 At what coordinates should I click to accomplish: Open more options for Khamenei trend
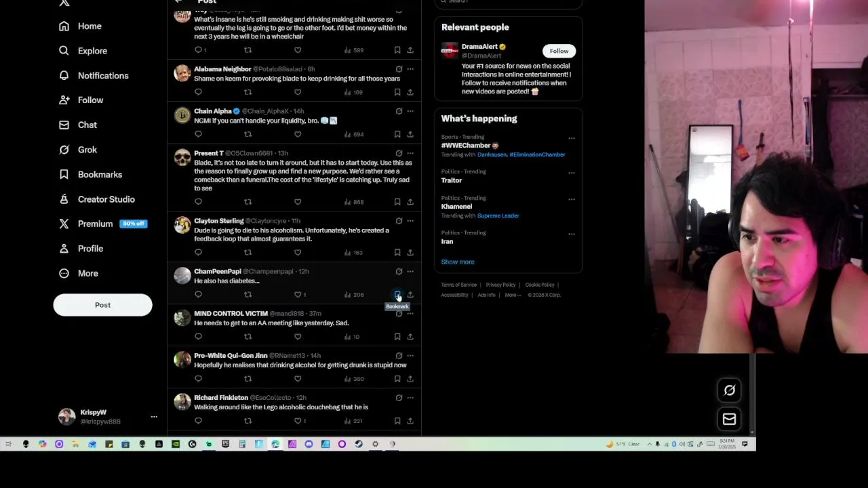click(x=572, y=199)
